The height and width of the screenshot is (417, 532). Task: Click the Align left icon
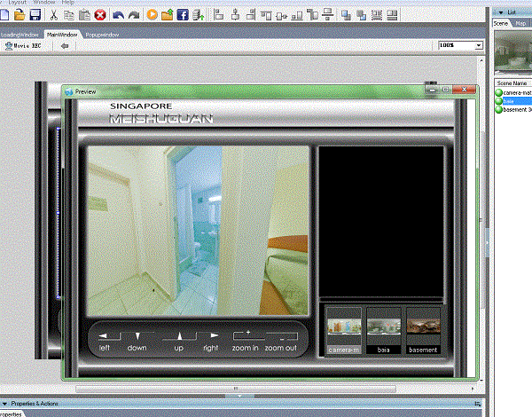(x=219, y=15)
